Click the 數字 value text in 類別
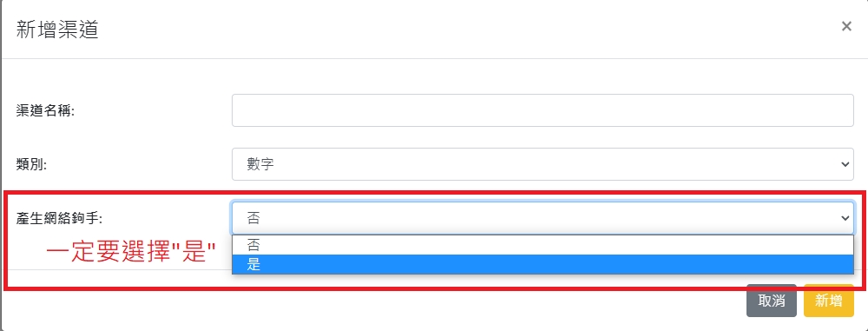The height and width of the screenshot is (331, 868). 260,165
